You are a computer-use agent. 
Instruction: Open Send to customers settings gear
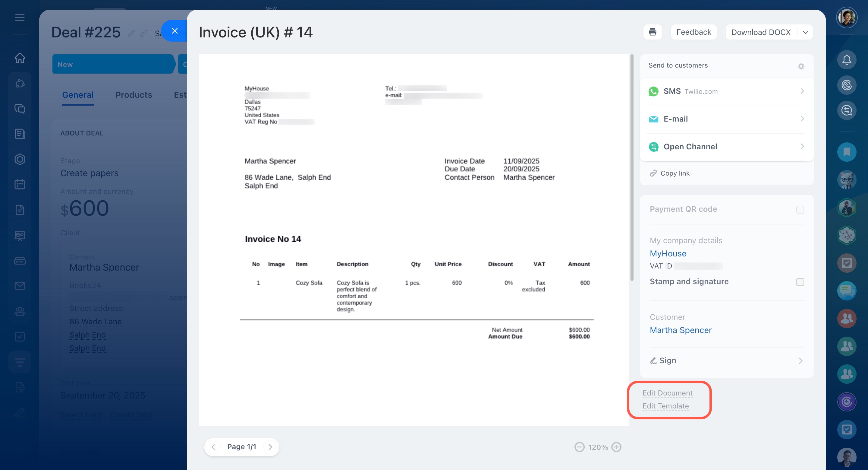tap(800, 66)
